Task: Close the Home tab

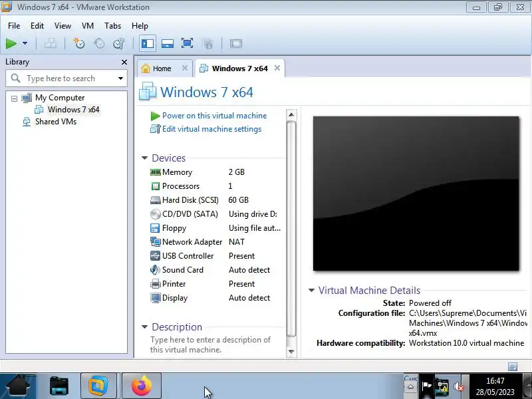Action: (x=185, y=68)
